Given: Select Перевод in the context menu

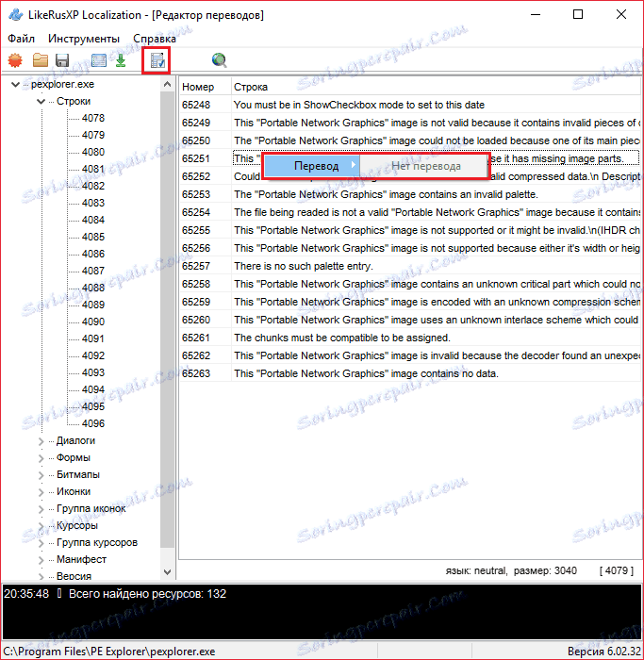Looking at the screenshot, I should point(311,166).
